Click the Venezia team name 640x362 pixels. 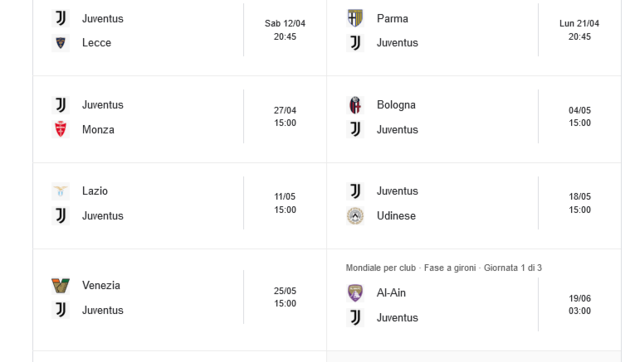click(x=101, y=285)
